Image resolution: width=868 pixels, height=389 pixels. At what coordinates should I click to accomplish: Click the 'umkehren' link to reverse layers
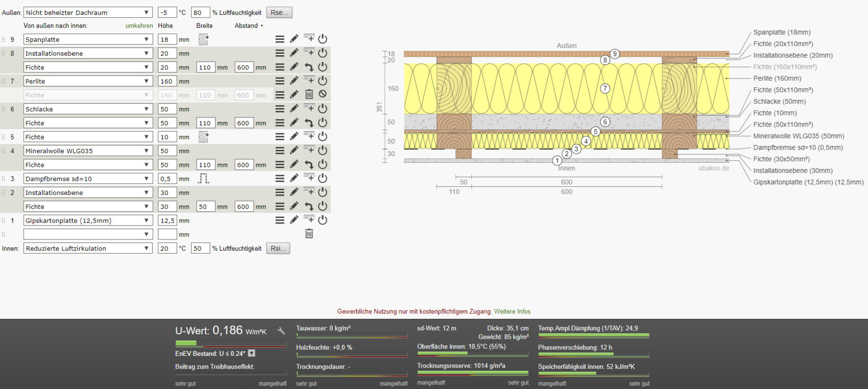point(139,26)
